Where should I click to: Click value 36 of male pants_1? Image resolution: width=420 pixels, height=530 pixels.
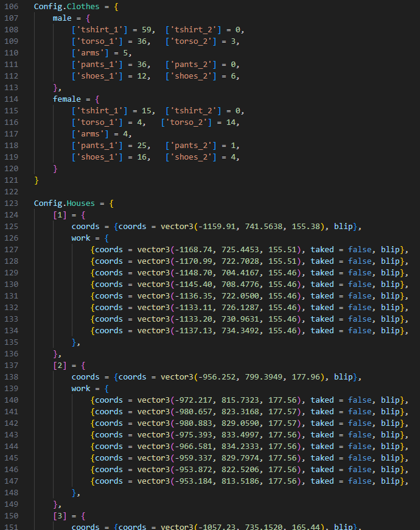coord(142,65)
